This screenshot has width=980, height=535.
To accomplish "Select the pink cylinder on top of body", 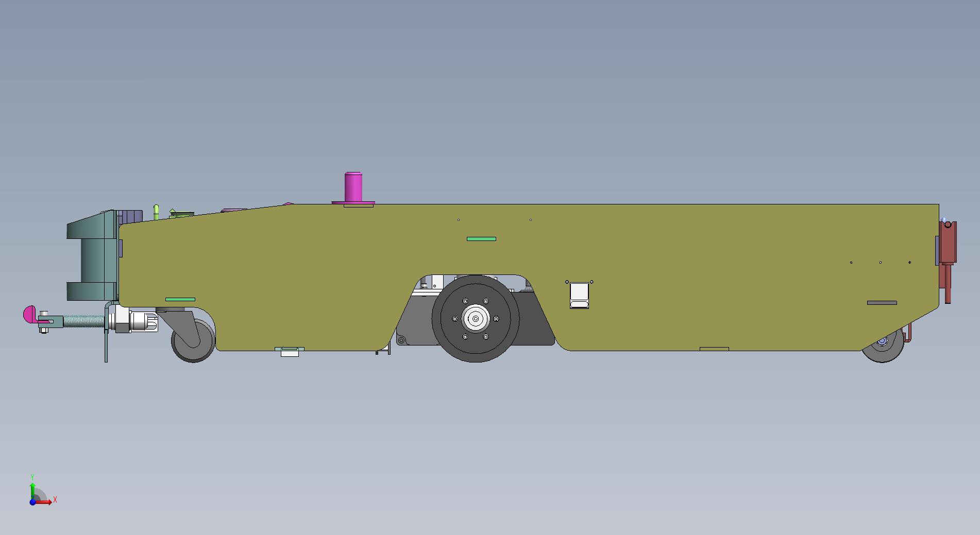I will click(x=353, y=187).
